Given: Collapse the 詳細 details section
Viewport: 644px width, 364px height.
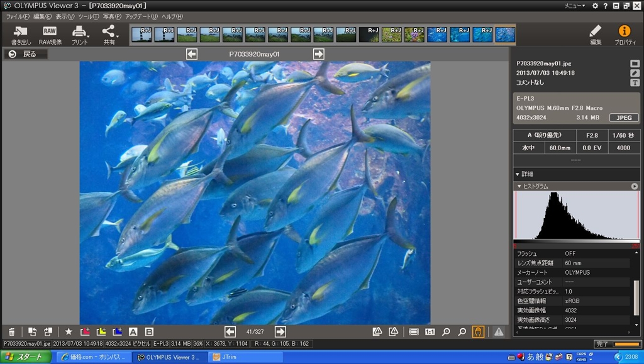Looking at the screenshot, I should coord(524,174).
